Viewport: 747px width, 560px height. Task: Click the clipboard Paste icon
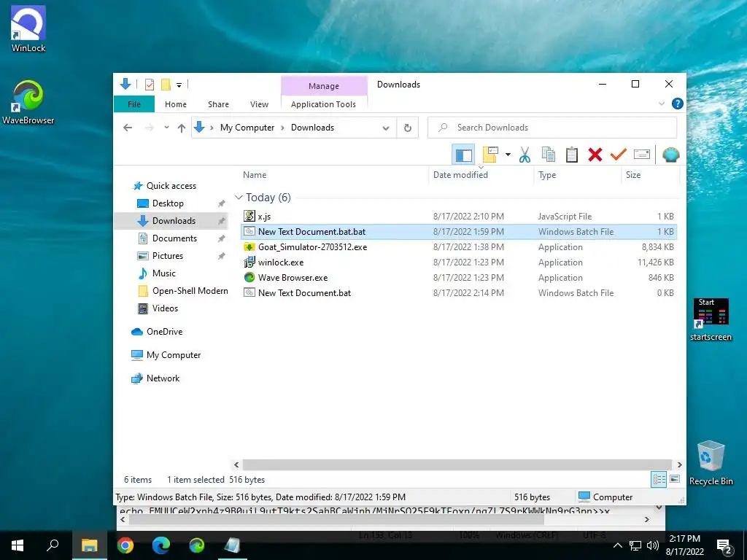(572, 155)
